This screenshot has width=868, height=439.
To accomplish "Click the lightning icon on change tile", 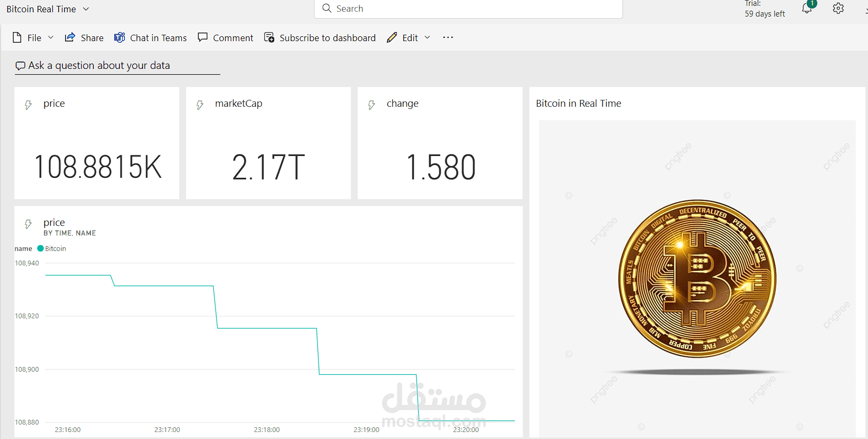I will [x=372, y=105].
